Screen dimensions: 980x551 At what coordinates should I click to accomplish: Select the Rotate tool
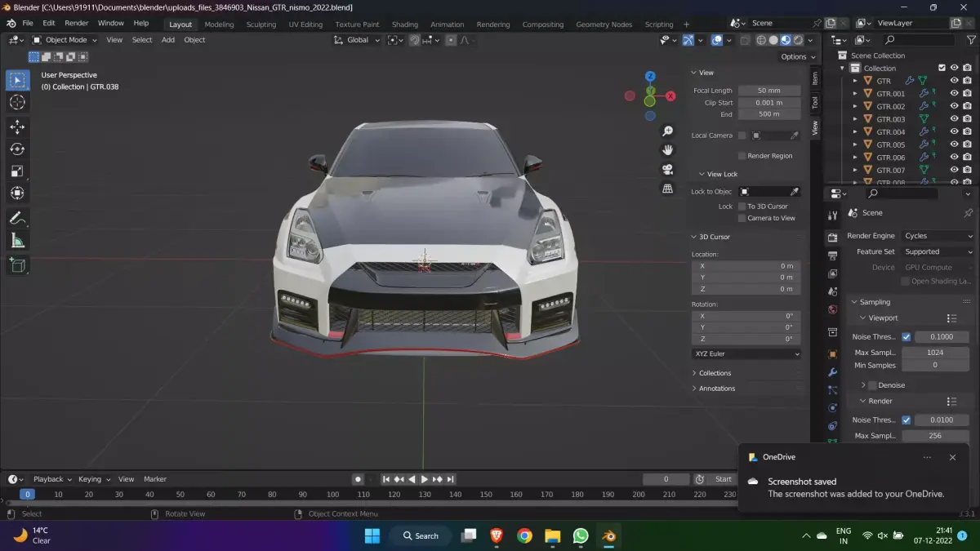(x=17, y=149)
